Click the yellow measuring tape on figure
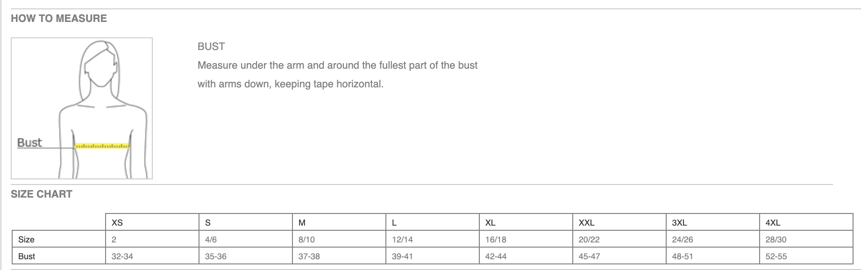The image size is (868, 270). tap(102, 146)
